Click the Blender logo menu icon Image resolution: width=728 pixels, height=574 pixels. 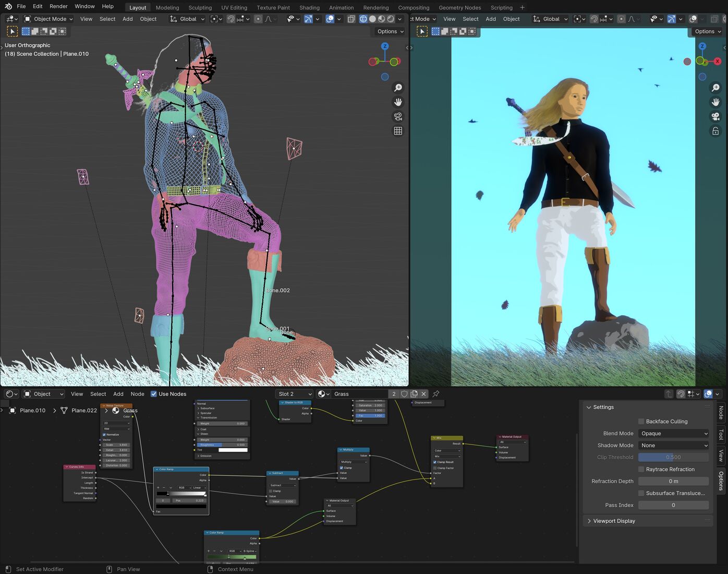pos(8,6)
